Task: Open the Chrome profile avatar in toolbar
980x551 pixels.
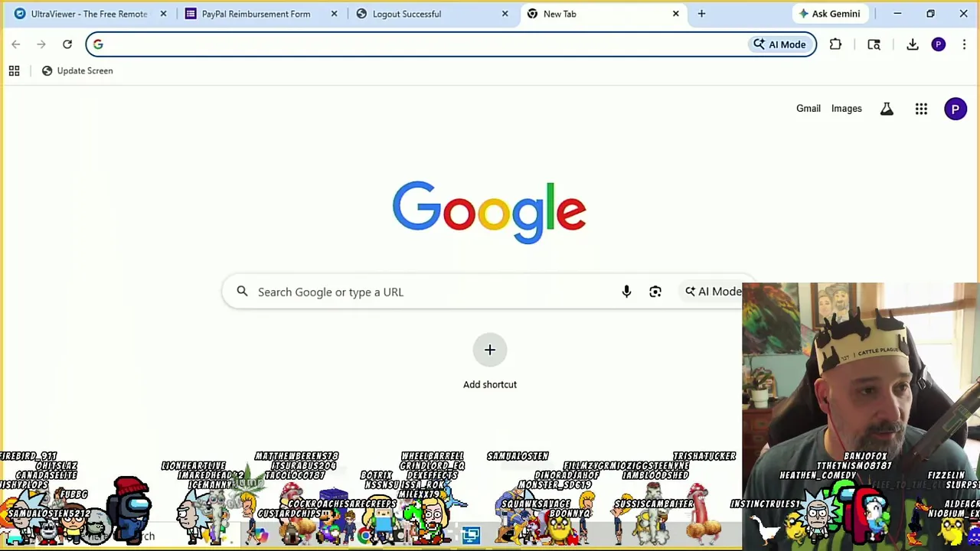Action: 939,44
